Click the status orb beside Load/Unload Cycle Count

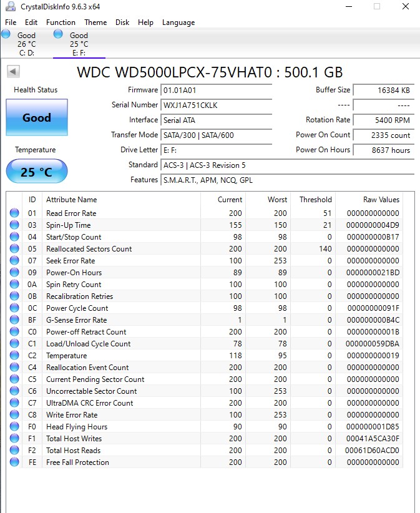point(14,343)
